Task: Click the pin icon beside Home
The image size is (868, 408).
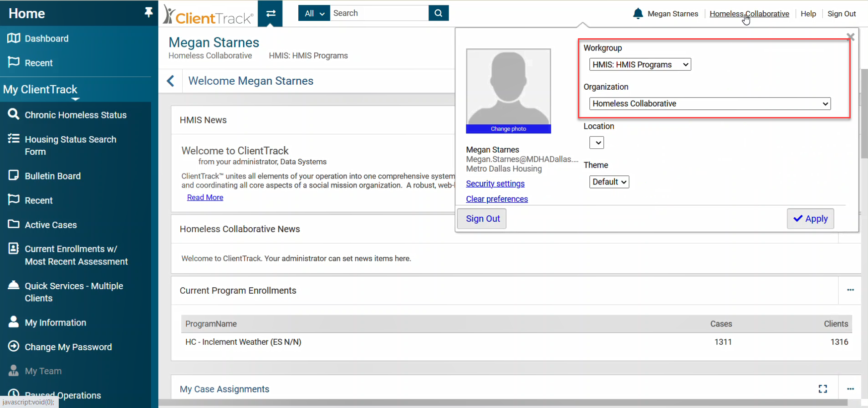Action: (148, 12)
